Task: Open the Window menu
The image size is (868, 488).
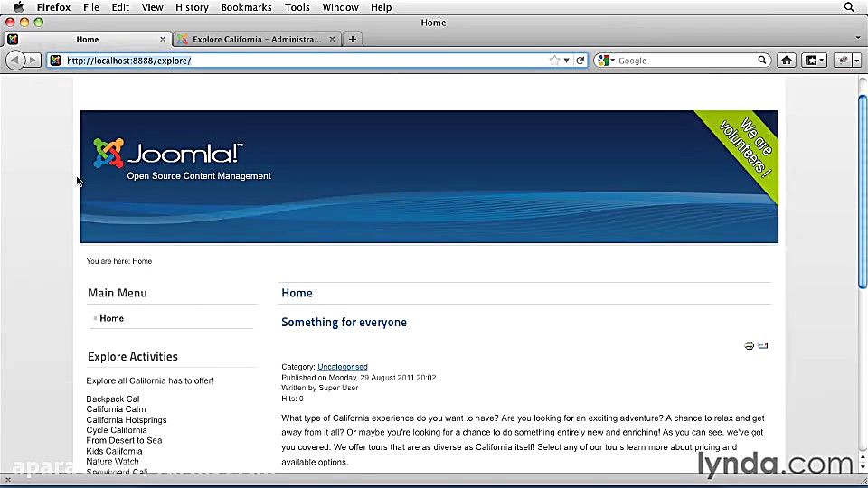Action: click(341, 7)
